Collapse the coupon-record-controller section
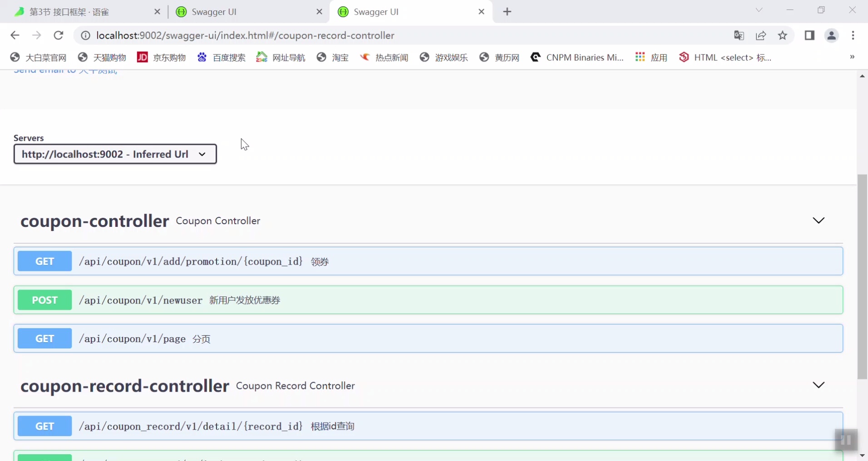Viewport: 868px width, 461px height. click(818, 385)
